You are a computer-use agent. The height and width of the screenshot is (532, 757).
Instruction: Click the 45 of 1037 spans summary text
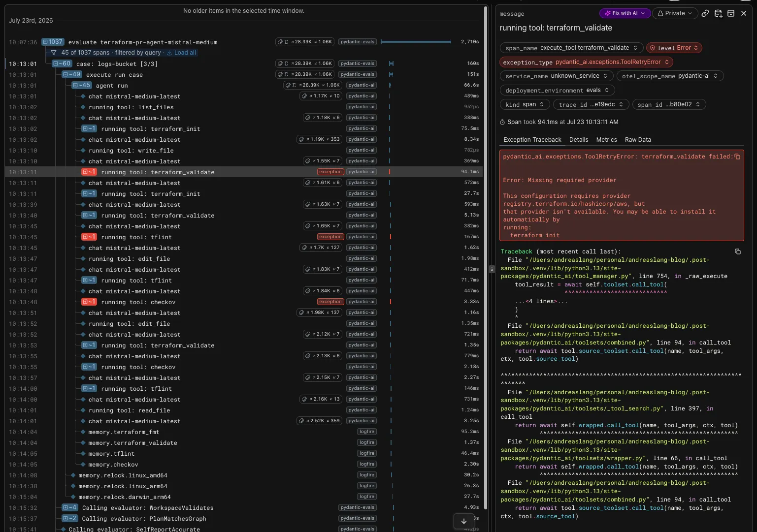(x=112, y=53)
